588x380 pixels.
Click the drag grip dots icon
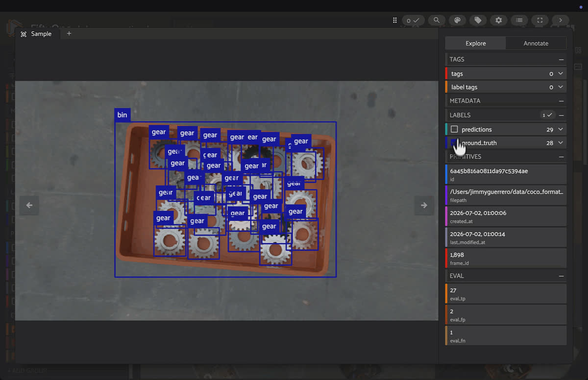[395, 20]
